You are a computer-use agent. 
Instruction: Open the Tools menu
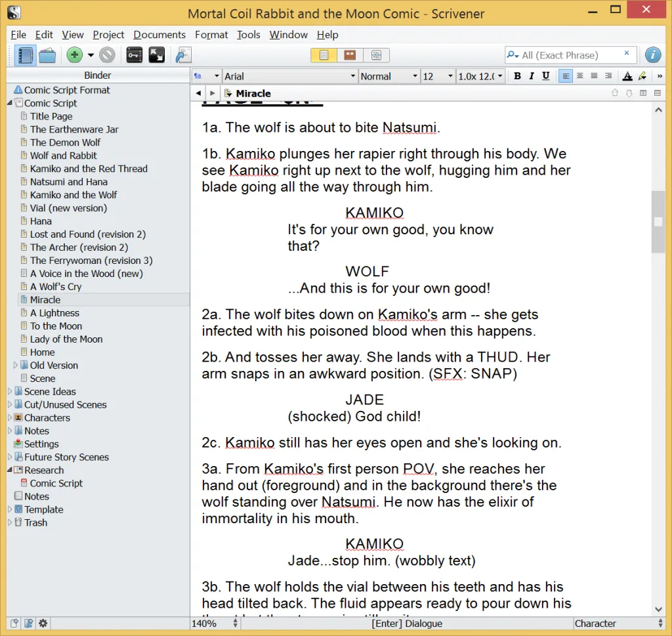[x=248, y=35]
